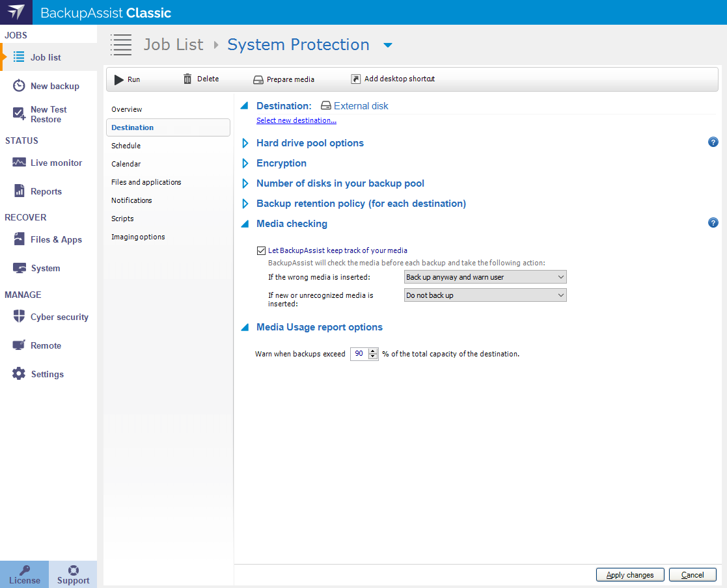This screenshot has height=588, width=727.
Task: Click the Select new destination link
Action: pos(296,120)
